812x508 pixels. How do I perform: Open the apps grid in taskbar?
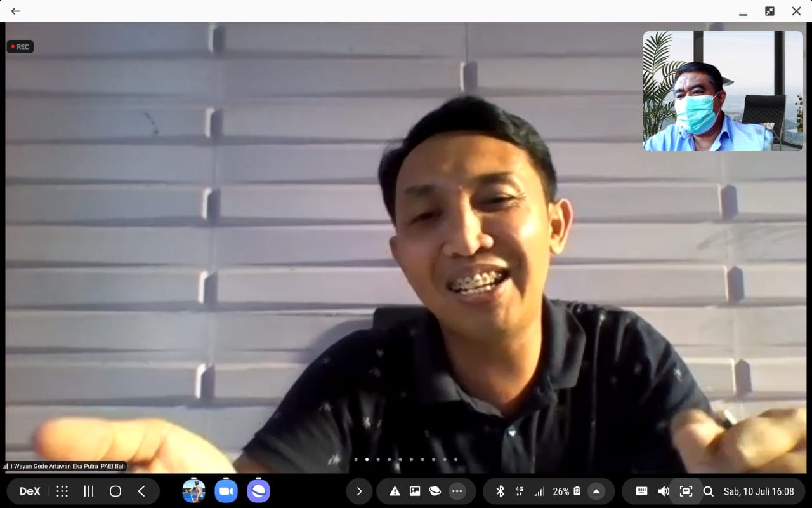click(62, 491)
